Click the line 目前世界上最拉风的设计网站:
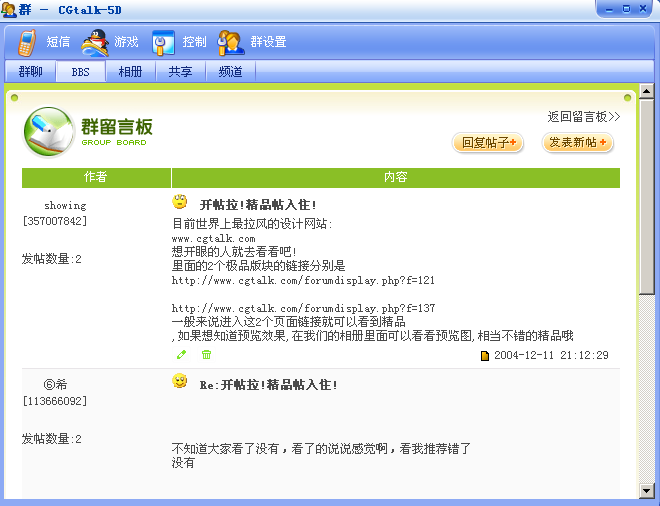Image resolution: width=660 pixels, height=506 pixels. pyautogui.click(x=252, y=224)
